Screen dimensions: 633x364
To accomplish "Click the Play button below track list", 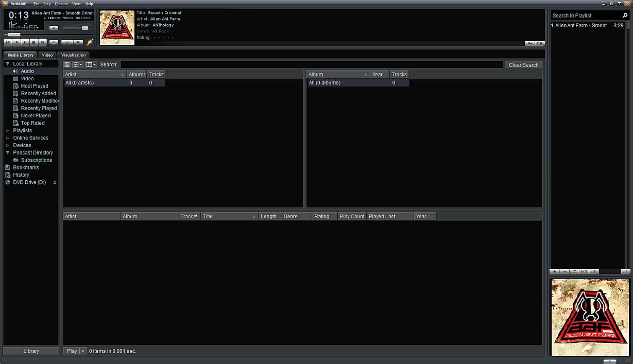I will pos(72,351).
